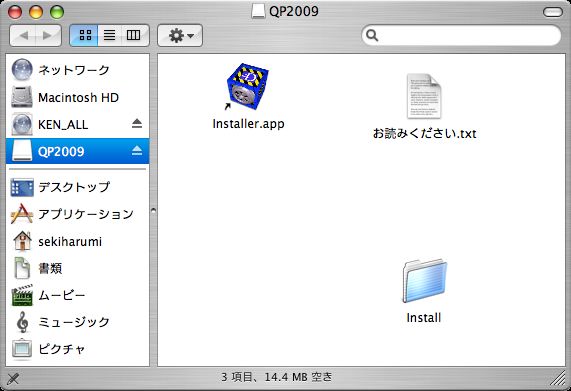The height and width of the screenshot is (391, 571).
Task: Toggle the toolbar with the pill button
Action: tap(552, 12)
